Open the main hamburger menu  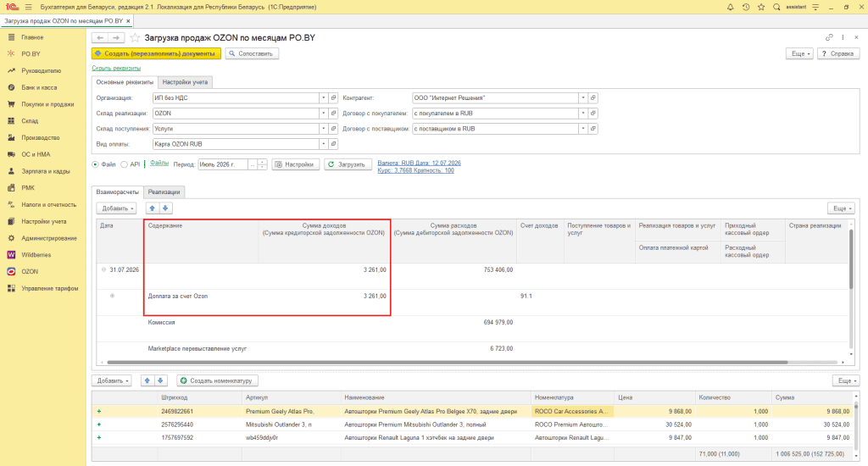[x=28, y=7]
